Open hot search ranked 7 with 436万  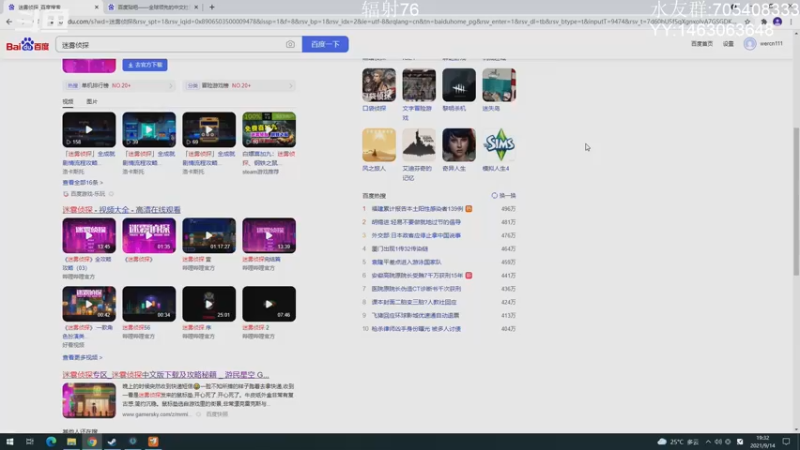tap(416, 288)
